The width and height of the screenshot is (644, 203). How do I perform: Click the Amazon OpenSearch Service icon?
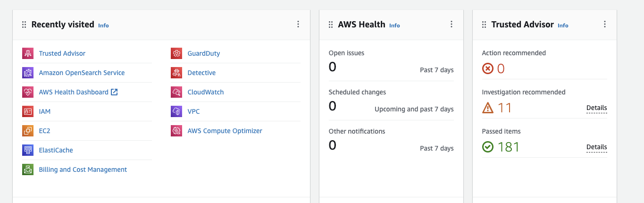28,73
